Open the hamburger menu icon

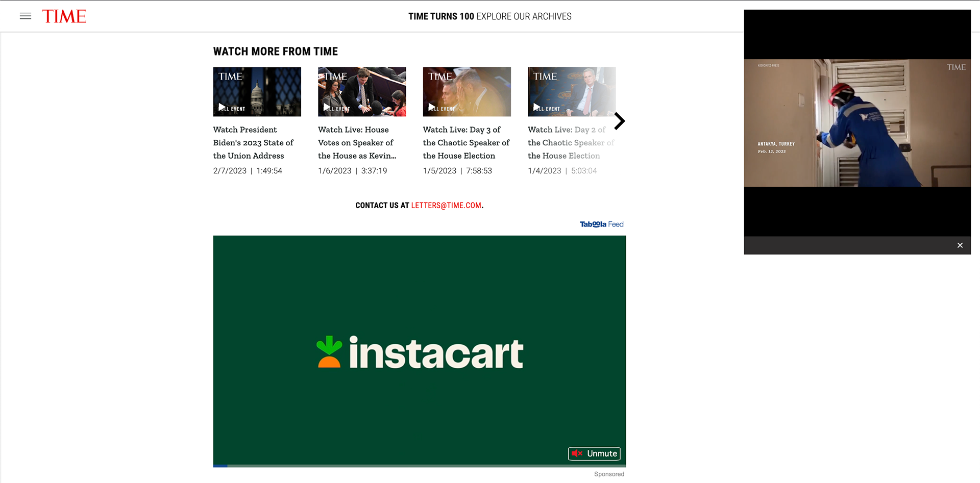(x=26, y=16)
